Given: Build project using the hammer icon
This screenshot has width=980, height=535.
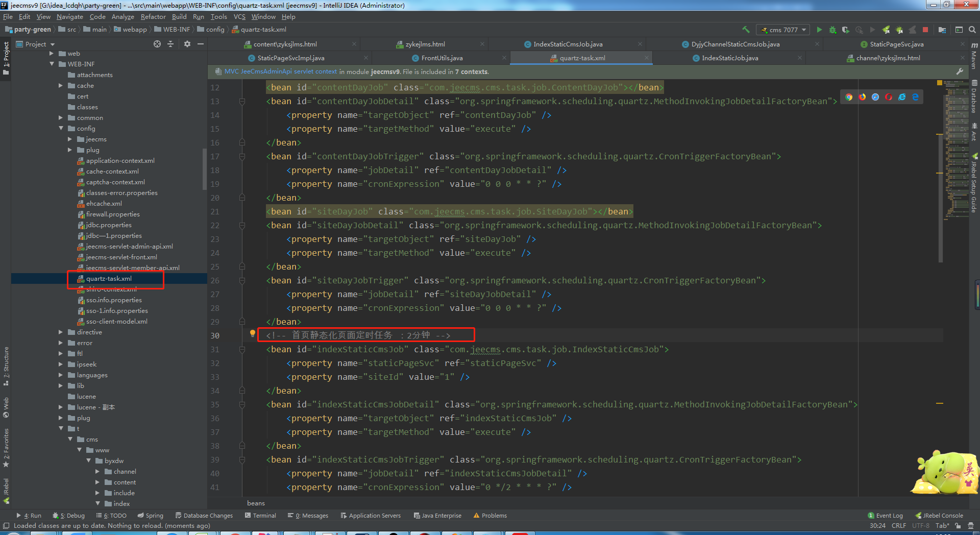Looking at the screenshot, I should click(x=746, y=30).
